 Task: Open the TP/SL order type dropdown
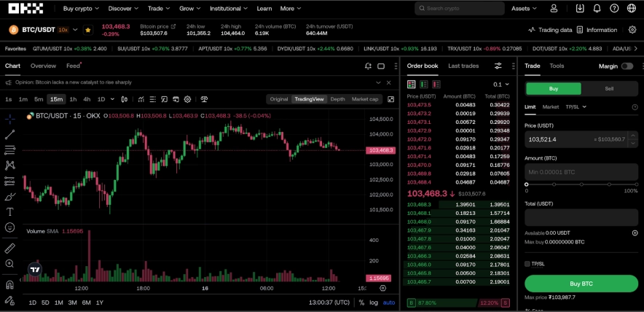point(576,106)
